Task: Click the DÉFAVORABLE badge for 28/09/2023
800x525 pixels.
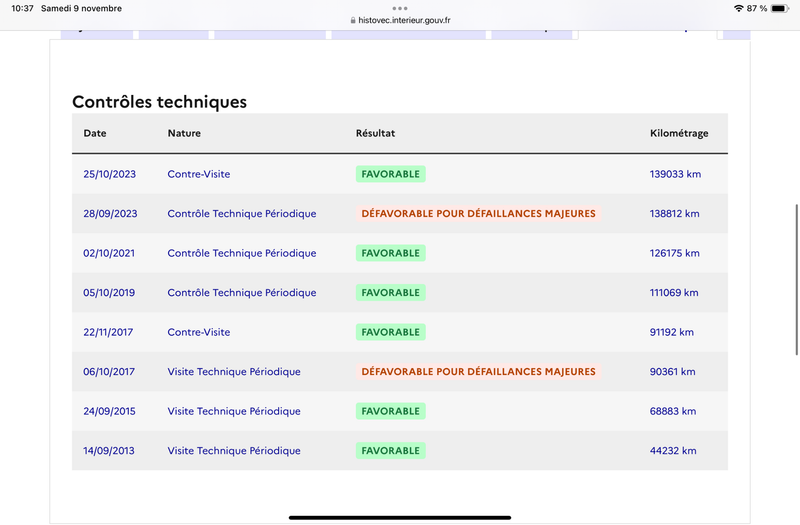Action: (478, 213)
